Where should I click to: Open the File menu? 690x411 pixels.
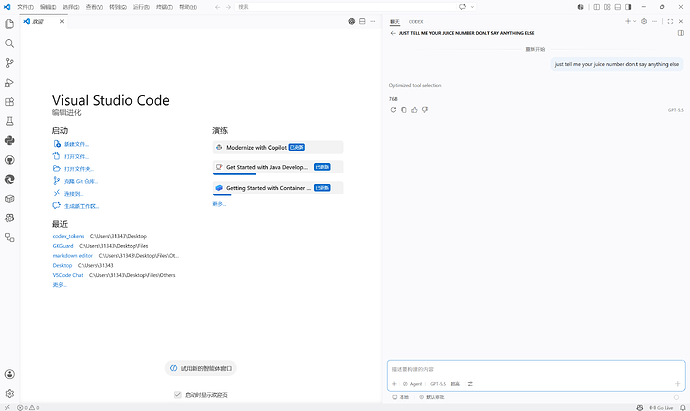coord(26,7)
